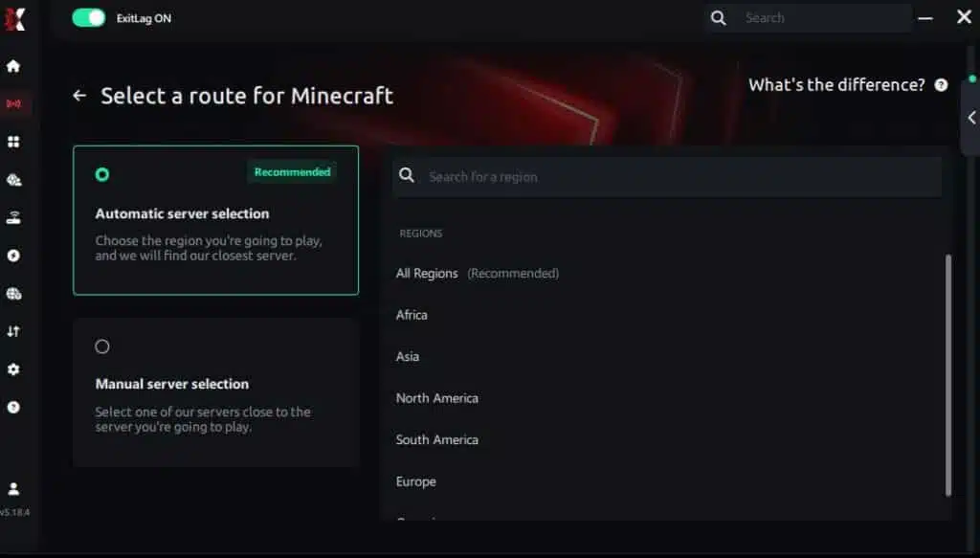This screenshot has width=980, height=558.
Task: Select Automatic server selection radio button
Action: tap(102, 174)
